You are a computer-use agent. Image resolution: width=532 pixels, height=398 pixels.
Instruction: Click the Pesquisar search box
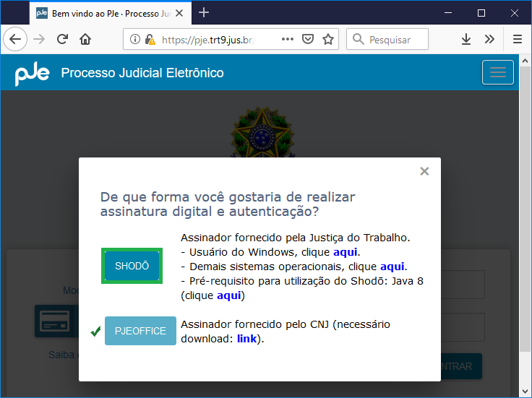pyautogui.click(x=387, y=39)
